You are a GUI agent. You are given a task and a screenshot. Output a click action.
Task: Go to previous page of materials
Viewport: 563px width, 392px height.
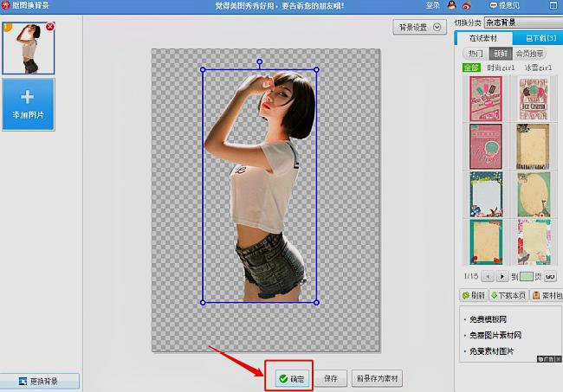486,276
